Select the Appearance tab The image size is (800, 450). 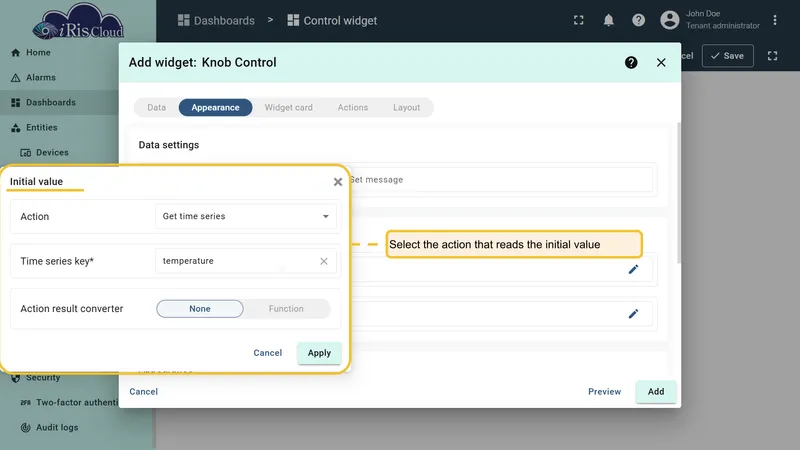pyautogui.click(x=215, y=108)
